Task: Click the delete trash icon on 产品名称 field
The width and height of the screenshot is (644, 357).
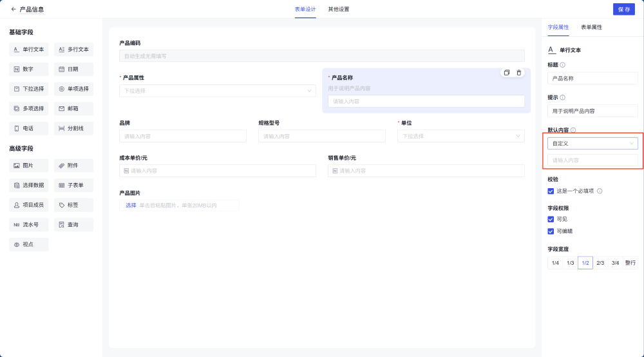Action: (519, 73)
